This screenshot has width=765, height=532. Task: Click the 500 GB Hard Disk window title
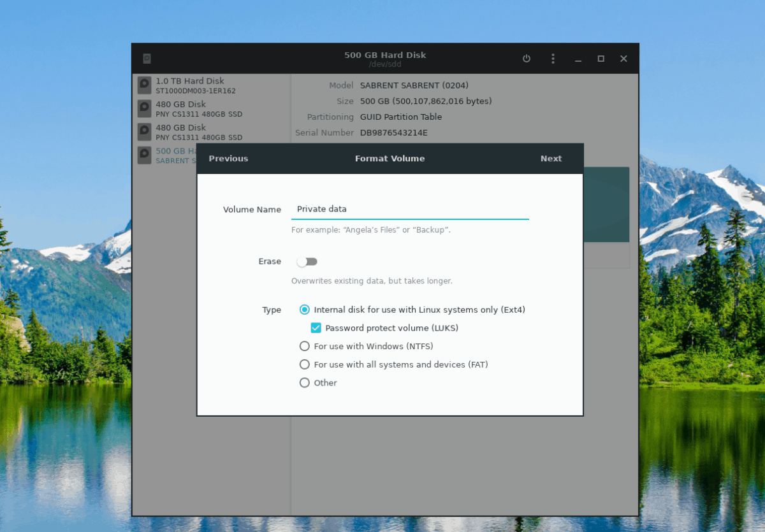(385, 55)
